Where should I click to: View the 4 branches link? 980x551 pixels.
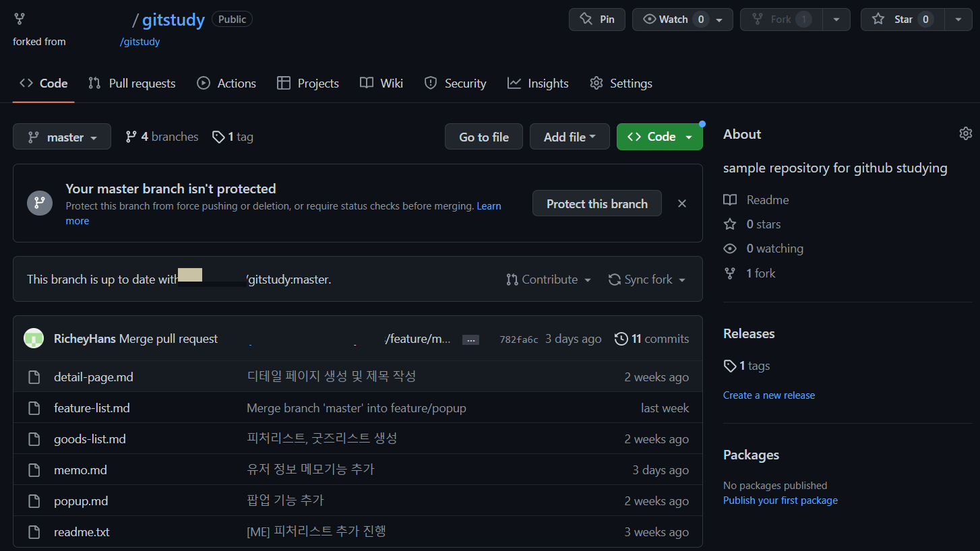point(162,137)
